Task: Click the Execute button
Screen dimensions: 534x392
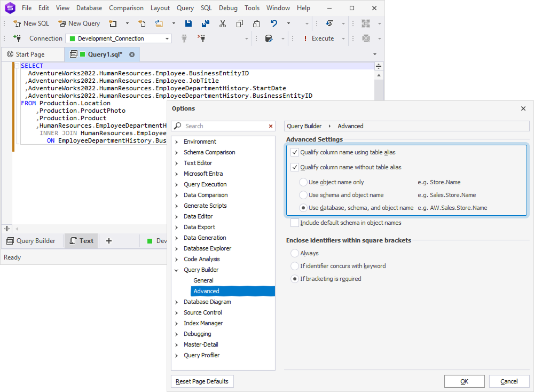Action: [319, 38]
